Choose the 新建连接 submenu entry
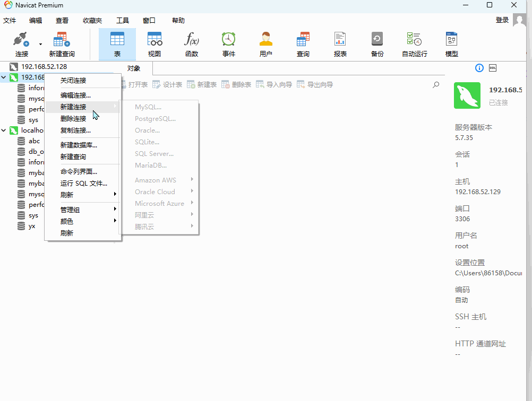 [x=83, y=107]
